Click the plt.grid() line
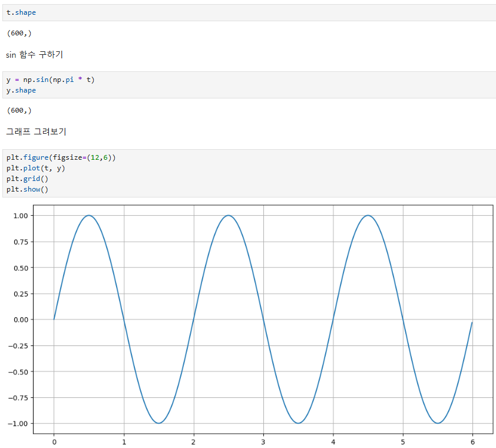 pyautogui.click(x=27, y=179)
